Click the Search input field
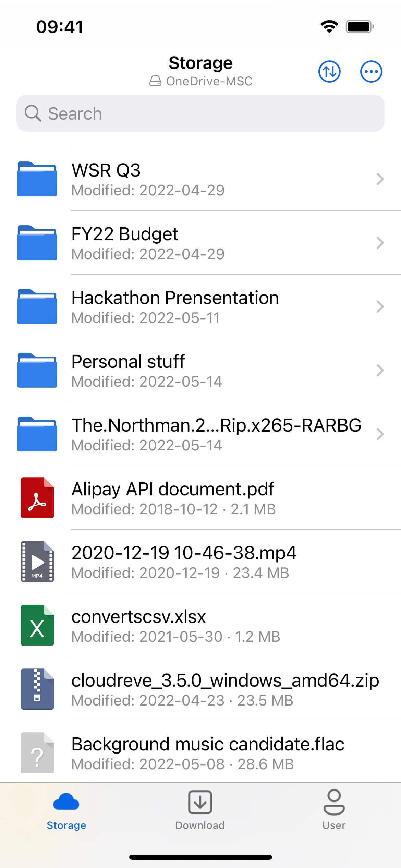The height and width of the screenshot is (868, 401). tap(200, 113)
